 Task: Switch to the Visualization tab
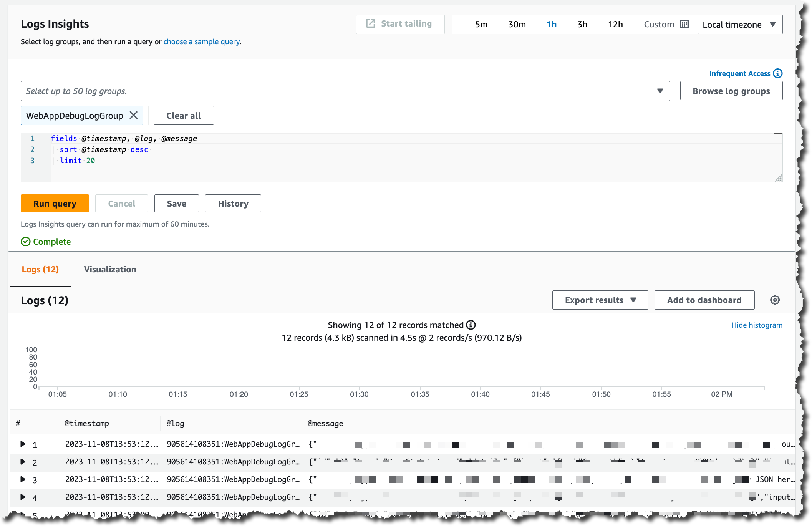110,269
